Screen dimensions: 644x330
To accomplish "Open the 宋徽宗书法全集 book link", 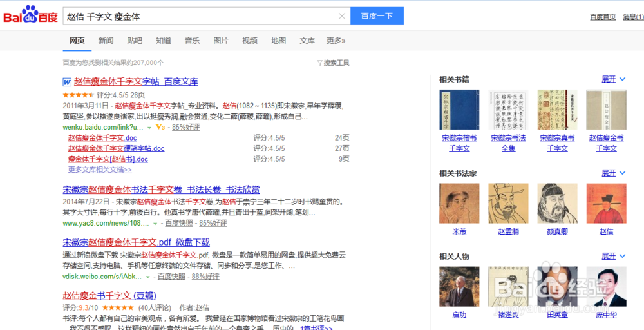I will point(508,144).
